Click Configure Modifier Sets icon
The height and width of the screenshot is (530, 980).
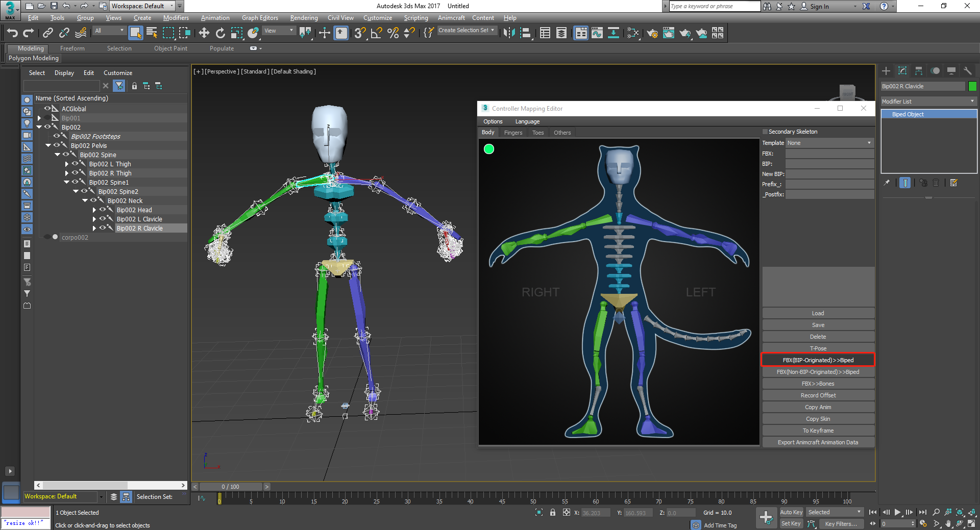click(953, 183)
